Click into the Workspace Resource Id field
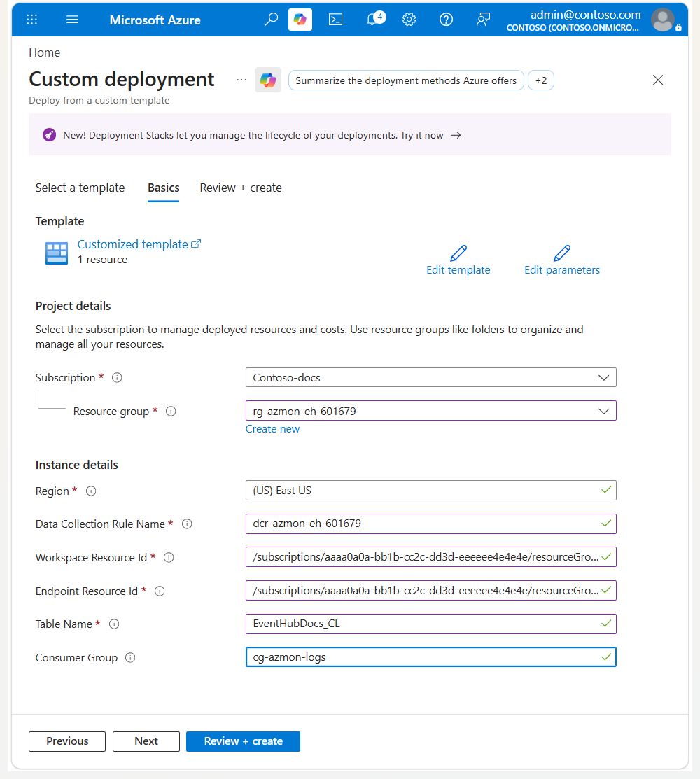The image size is (700, 779). 430,557
